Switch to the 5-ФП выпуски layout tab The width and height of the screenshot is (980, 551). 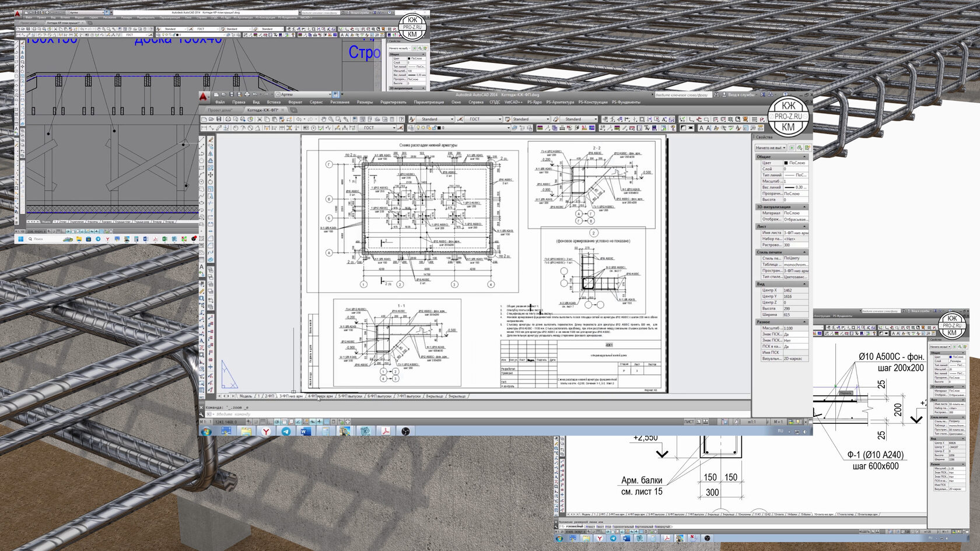click(x=351, y=396)
